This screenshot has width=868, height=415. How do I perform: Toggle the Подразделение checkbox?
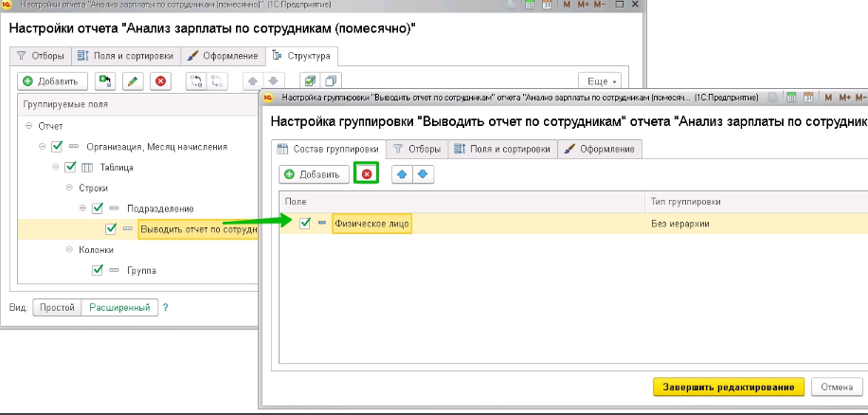98,208
